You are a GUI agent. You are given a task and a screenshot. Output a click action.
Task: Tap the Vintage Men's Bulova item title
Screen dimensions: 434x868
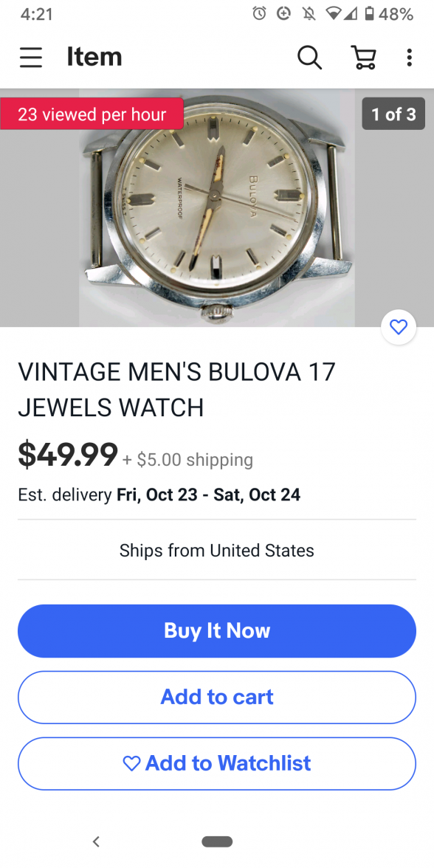(x=176, y=389)
